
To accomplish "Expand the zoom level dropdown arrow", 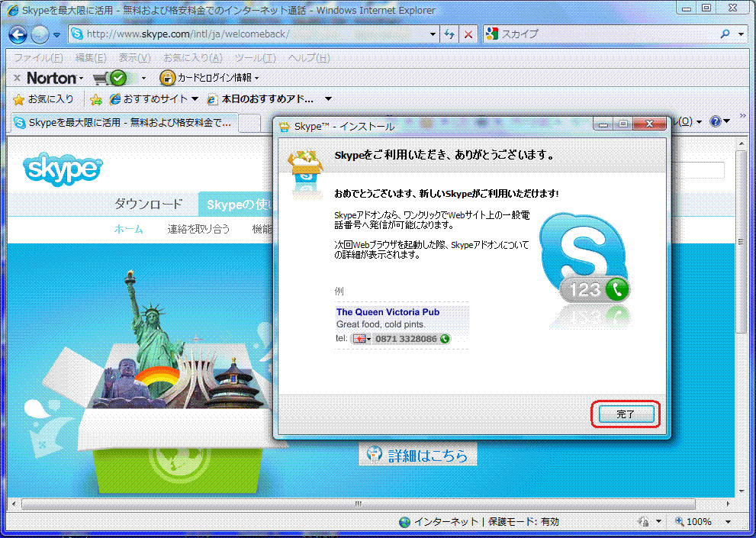I will point(728,522).
